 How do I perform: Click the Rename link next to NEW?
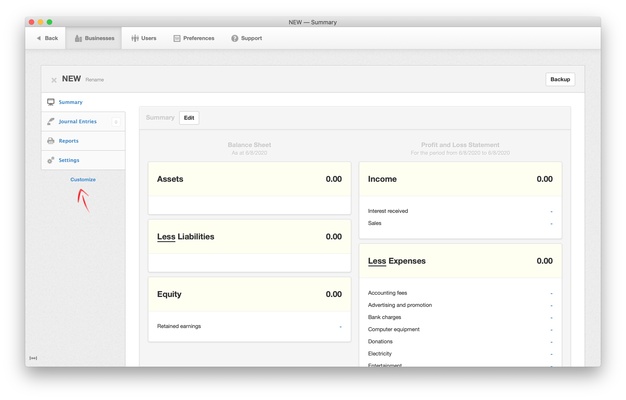(95, 80)
